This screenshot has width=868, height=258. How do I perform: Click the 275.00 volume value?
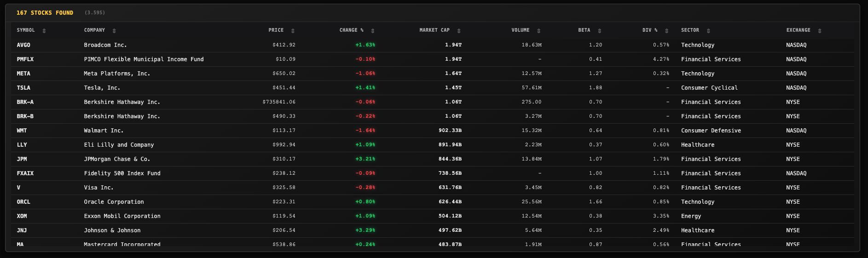pos(532,102)
